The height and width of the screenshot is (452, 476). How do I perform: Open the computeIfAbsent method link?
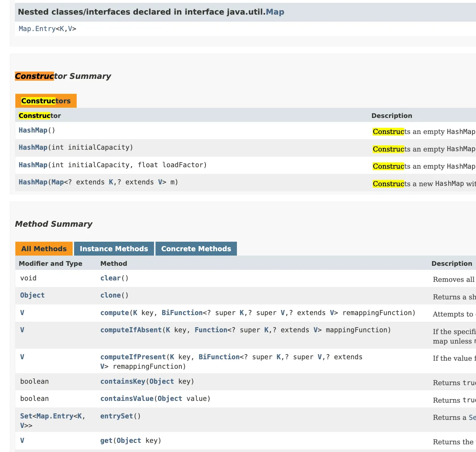coord(131,330)
